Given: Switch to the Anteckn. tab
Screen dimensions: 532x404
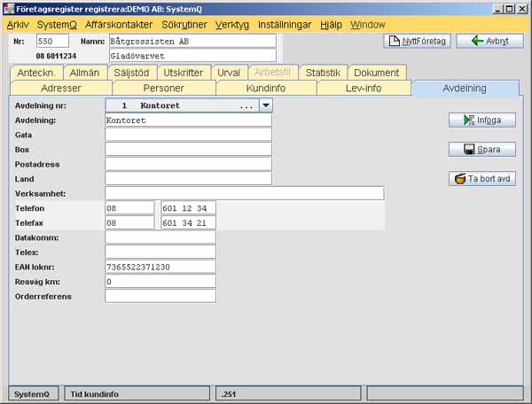Looking at the screenshot, I should tap(36, 73).
